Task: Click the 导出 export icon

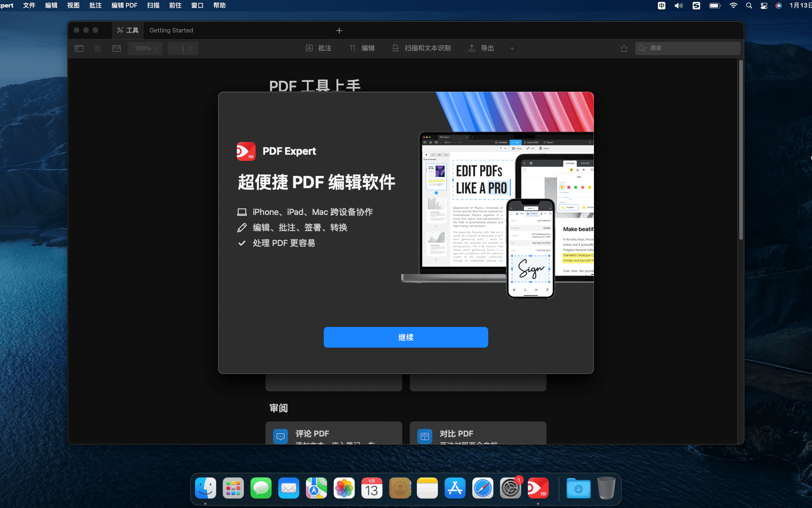Action: tap(480, 48)
